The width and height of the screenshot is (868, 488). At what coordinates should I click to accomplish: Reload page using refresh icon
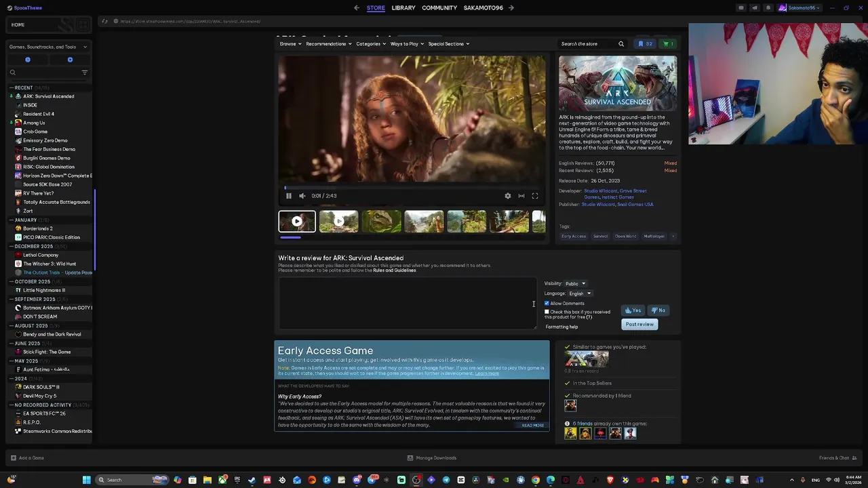104,21
